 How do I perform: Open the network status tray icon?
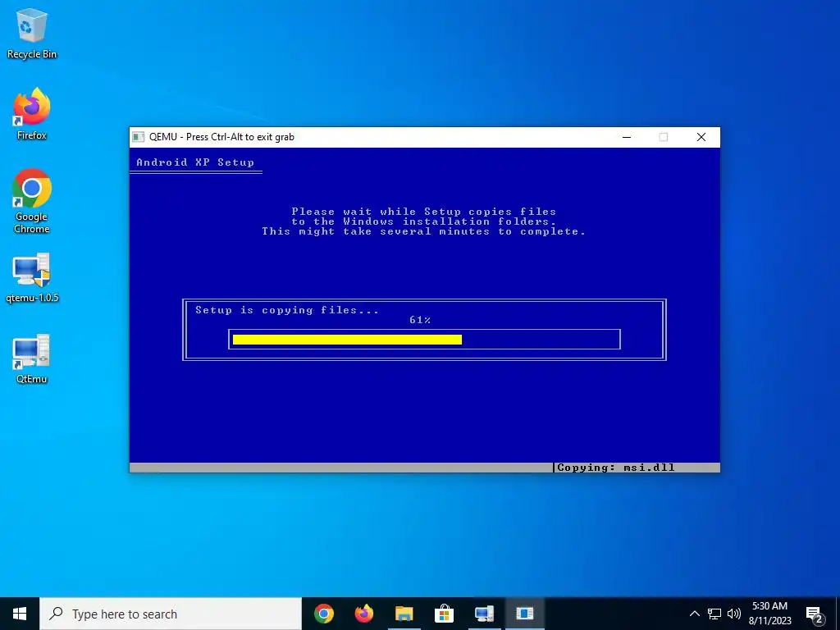[x=714, y=614]
